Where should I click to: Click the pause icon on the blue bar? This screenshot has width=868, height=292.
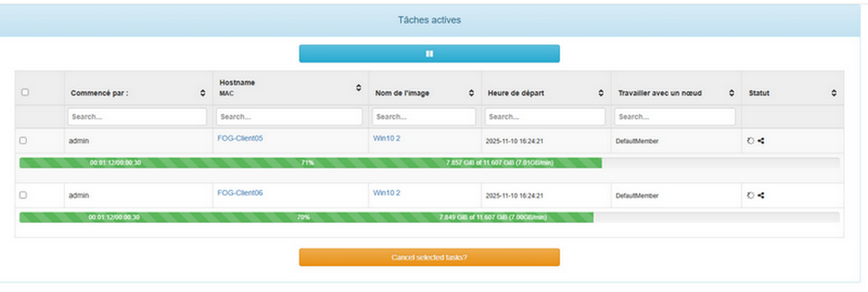429,54
